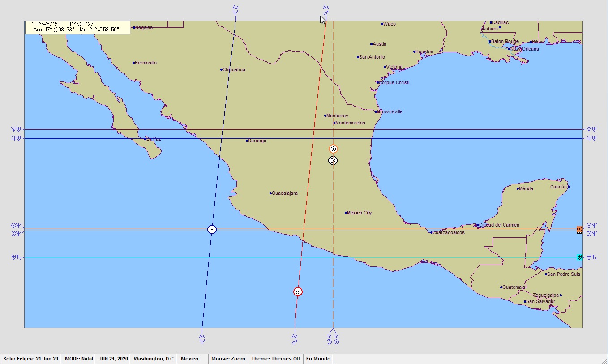Click the orange Sun marker at the right map edge

[x=579, y=229]
